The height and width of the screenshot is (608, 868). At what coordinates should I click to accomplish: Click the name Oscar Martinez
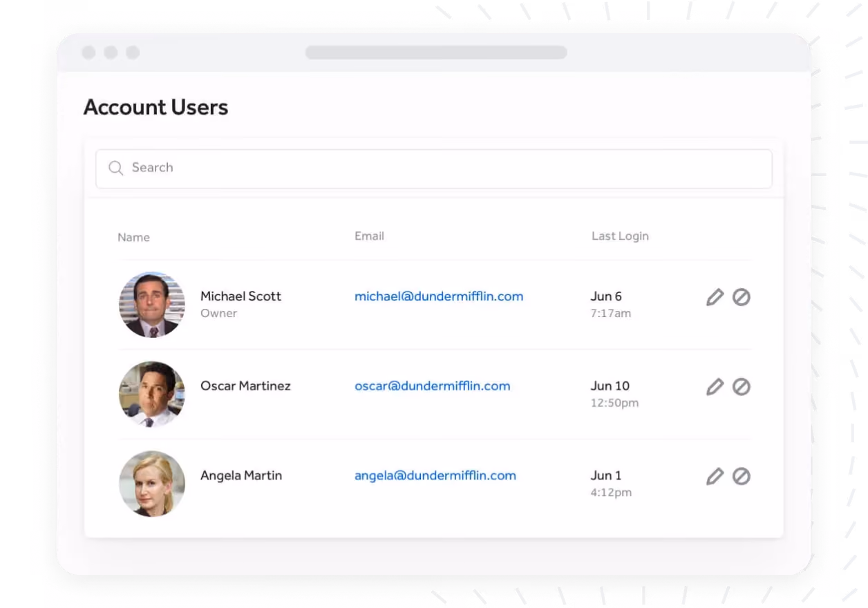pyautogui.click(x=245, y=386)
